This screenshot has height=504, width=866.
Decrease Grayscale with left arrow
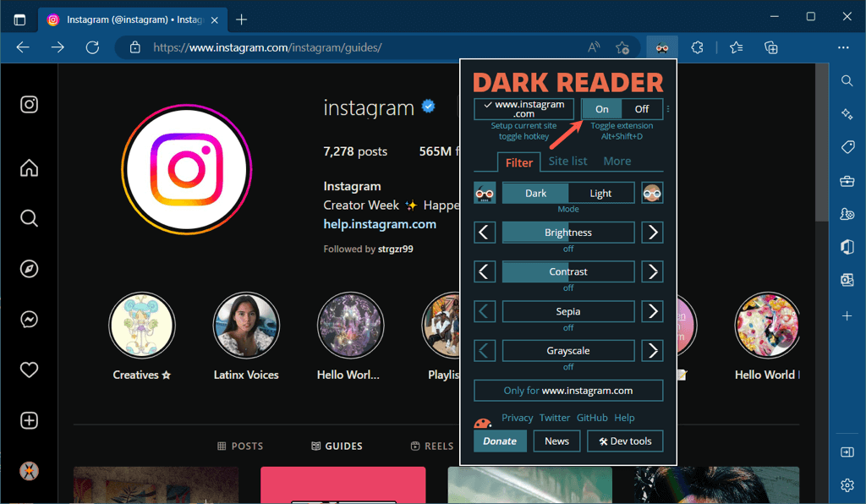(485, 351)
